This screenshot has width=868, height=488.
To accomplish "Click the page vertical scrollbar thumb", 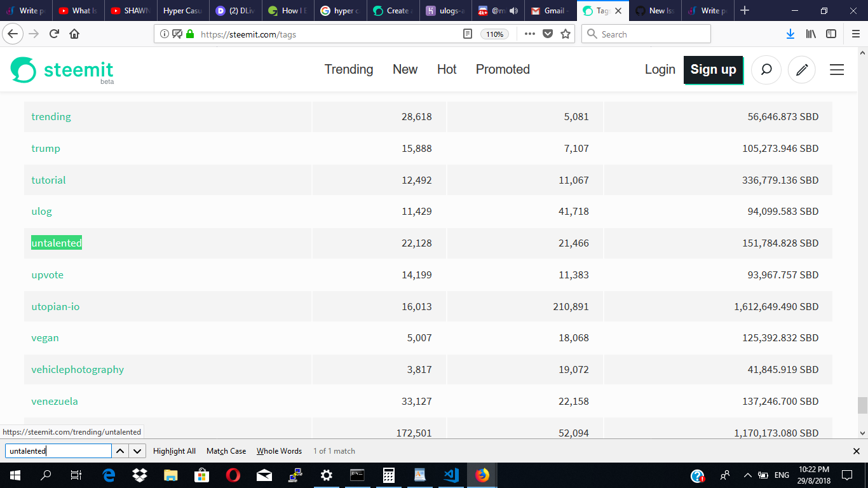I will click(862, 405).
